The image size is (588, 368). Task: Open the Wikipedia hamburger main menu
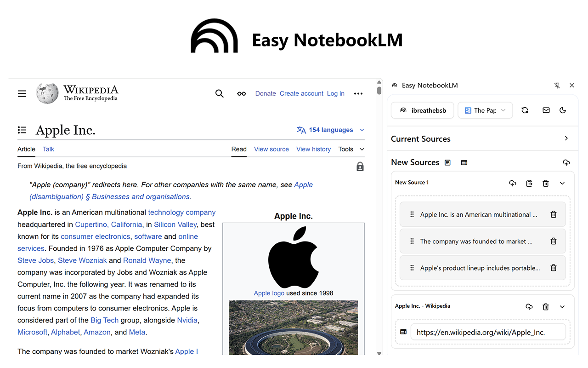22,93
